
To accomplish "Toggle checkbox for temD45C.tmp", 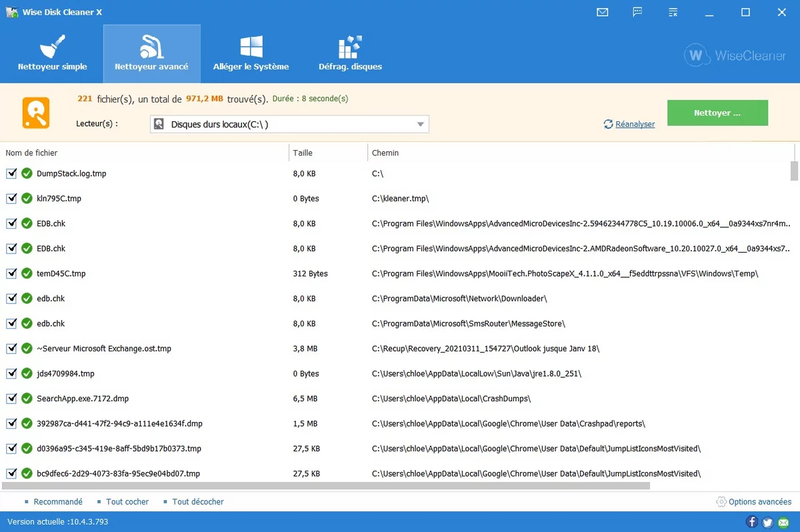I will point(11,273).
